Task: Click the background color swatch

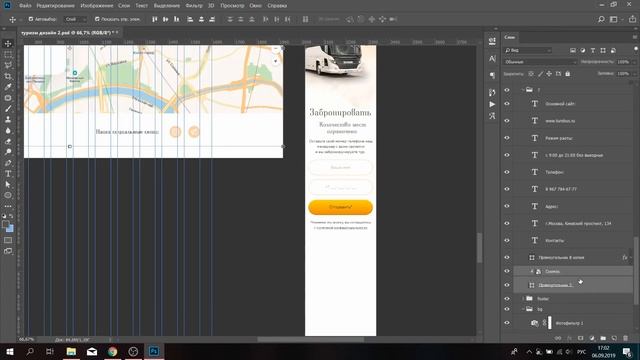Action: (x=10, y=229)
